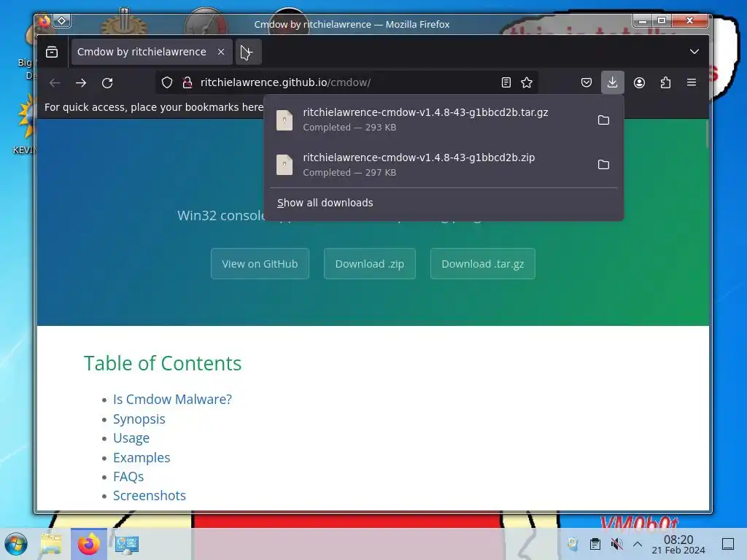The image size is (747, 560).
Task: Bookmark this page with star icon
Action: click(x=527, y=83)
